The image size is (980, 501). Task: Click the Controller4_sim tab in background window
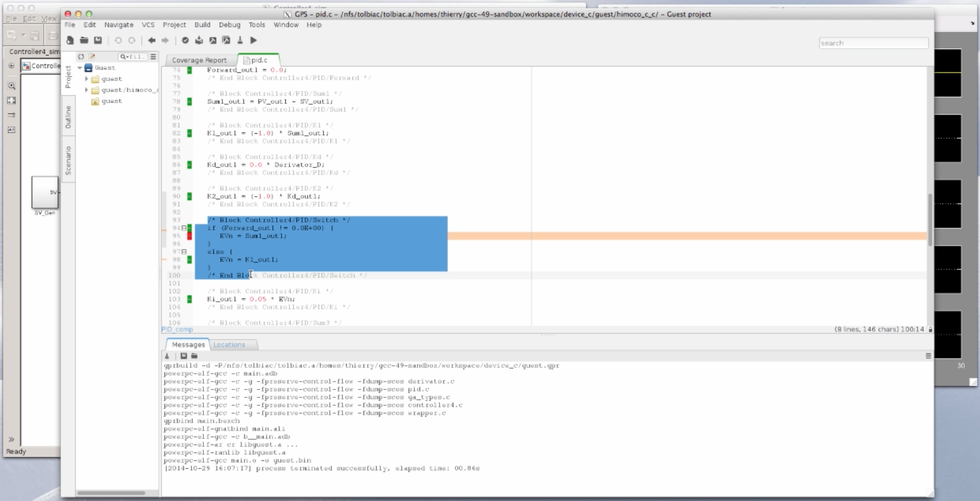tap(34, 52)
